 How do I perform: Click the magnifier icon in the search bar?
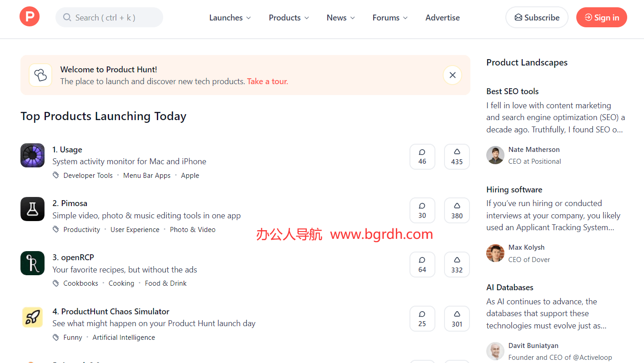pos(67,17)
